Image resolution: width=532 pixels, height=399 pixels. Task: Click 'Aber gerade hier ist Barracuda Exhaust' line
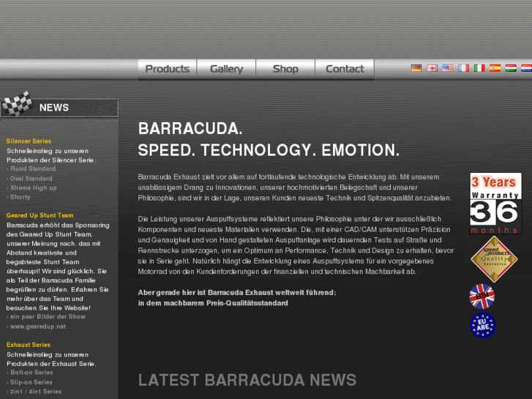237,292
